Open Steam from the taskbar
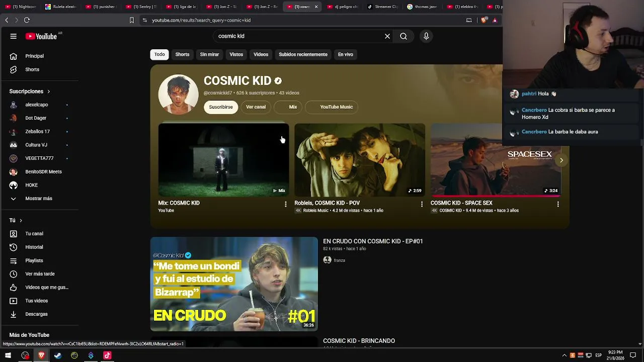This screenshot has width=644, height=362. tap(58, 355)
